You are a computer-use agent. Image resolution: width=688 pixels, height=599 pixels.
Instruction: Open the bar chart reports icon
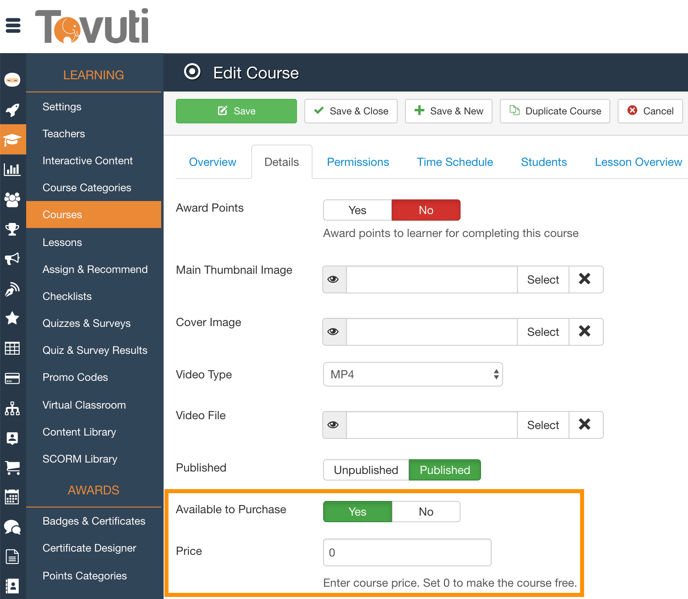coord(12,170)
